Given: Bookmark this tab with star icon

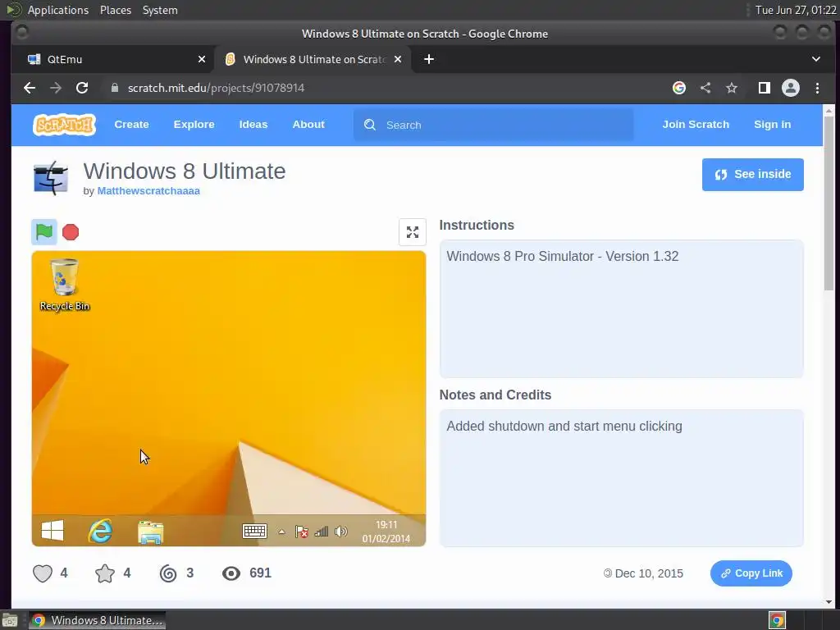Looking at the screenshot, I should [731, 88].
